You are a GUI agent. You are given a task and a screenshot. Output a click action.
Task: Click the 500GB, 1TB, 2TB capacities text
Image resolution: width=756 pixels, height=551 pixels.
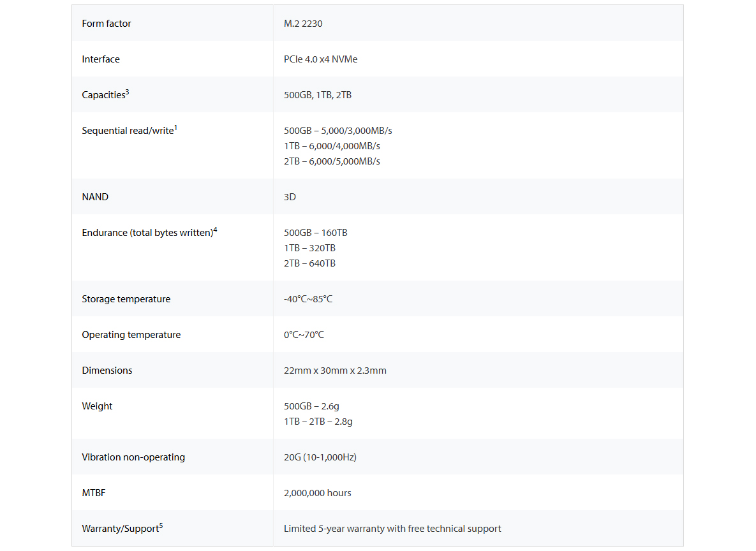(318, 95)
